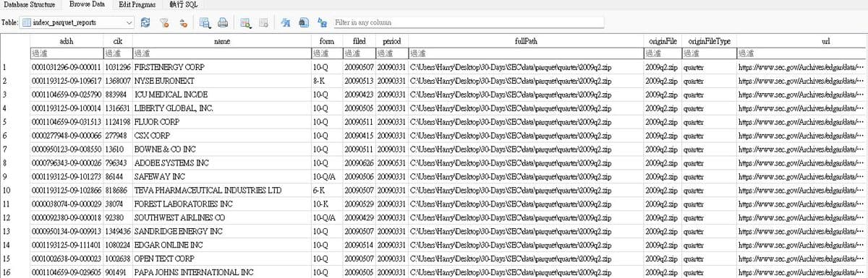
Task: Open find and replace icon
Action: coord(322,22)
